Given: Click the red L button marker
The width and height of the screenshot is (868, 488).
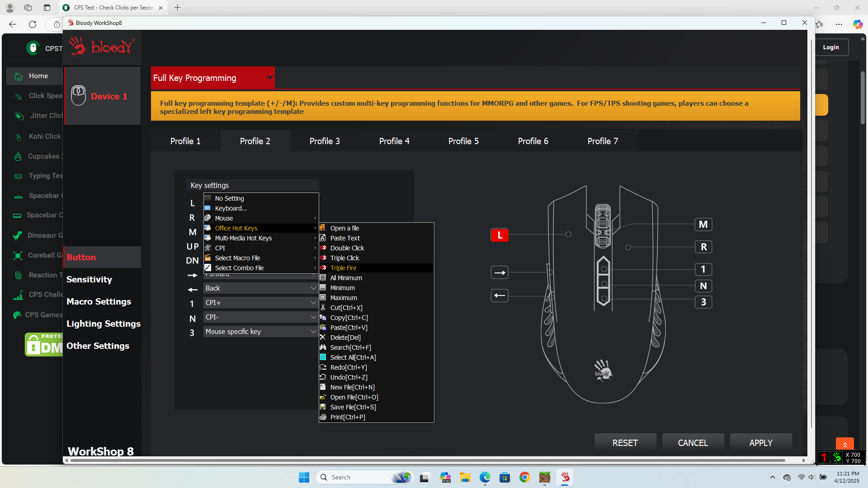Looking at the screenshot, I should [500, 235].
